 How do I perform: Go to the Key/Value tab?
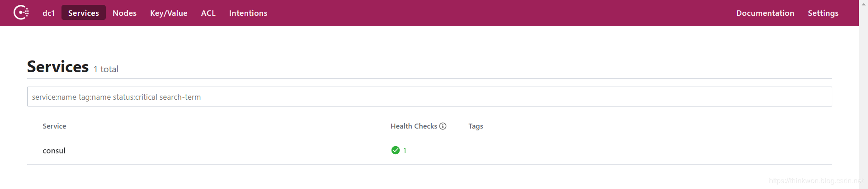[169, 13]
